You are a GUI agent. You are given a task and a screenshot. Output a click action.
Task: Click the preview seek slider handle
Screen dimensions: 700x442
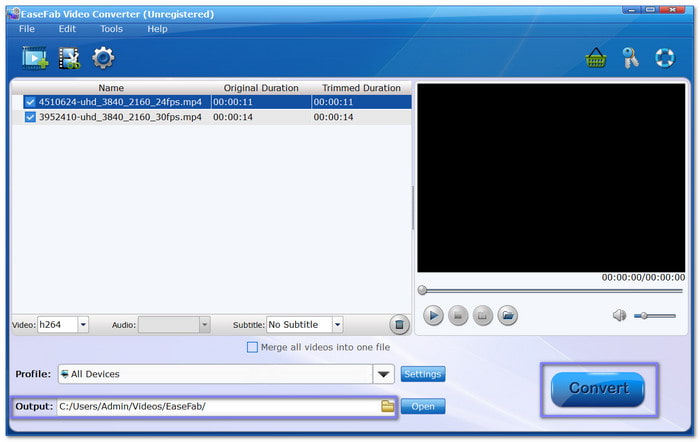click(422, 291)
